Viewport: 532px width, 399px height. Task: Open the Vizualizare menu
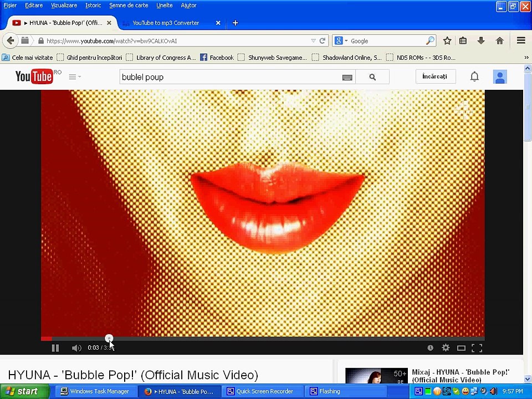click(64, 6)
